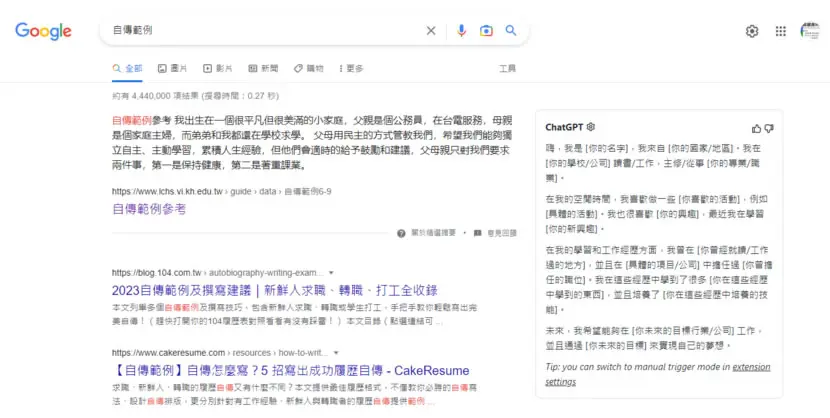
Task: Give thumbs up to ChatGPT answer
Action: click(x=756, y=128)
